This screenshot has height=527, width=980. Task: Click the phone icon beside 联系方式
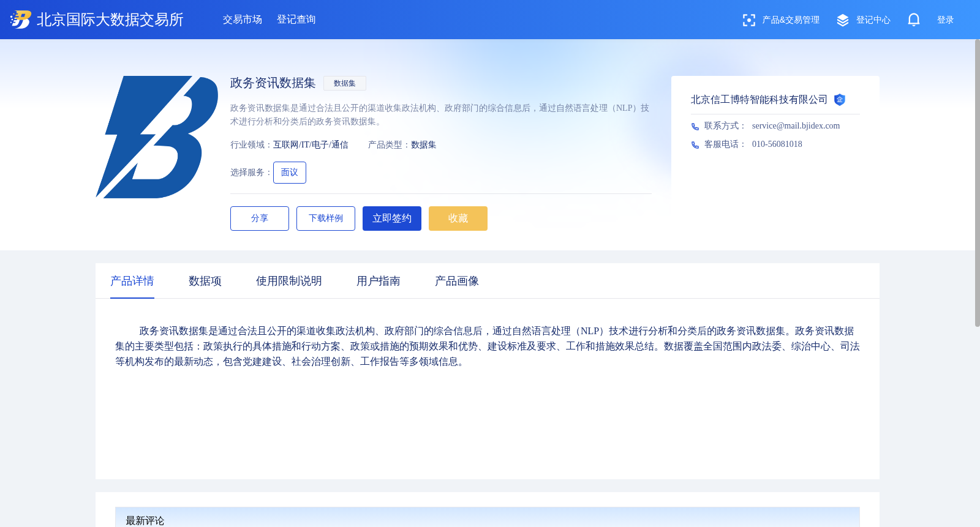pos(695,127)
